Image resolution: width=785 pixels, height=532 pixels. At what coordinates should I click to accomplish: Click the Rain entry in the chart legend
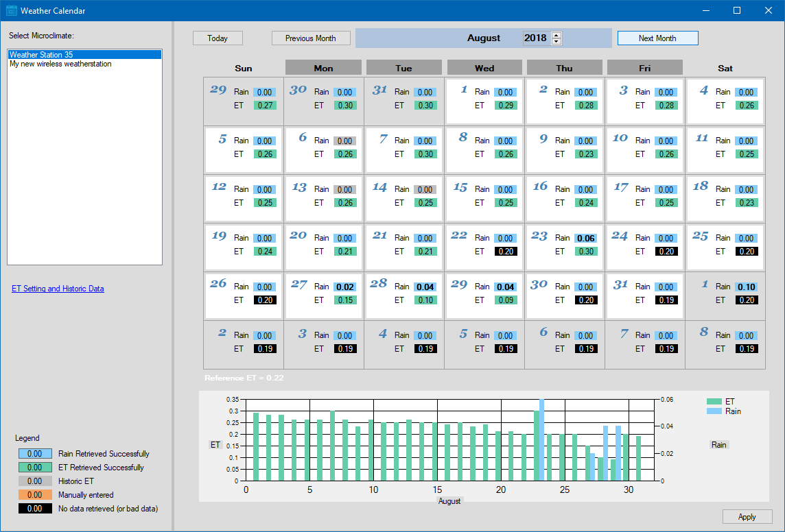point(724,411)
